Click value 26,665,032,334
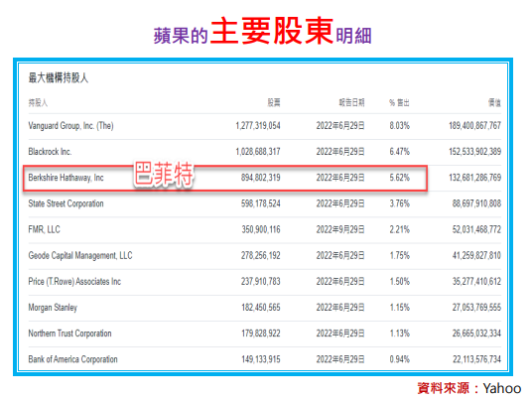532x400 pixels. tap(476, 333)
